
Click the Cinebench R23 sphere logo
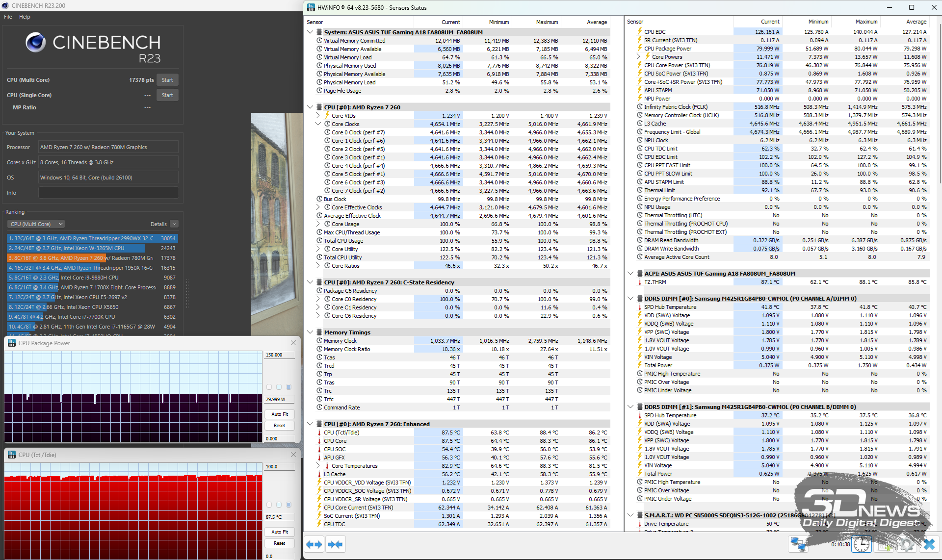36,43
